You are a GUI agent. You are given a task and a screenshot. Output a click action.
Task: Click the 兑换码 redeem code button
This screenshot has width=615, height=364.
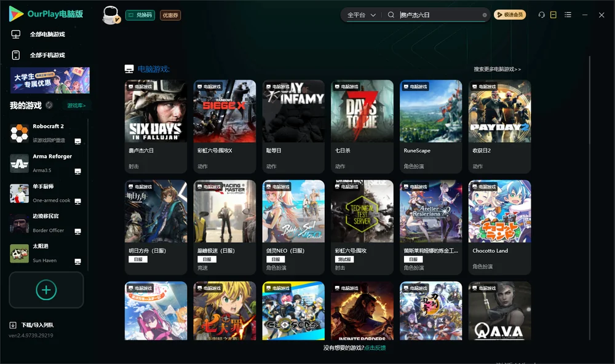point(140,15)
